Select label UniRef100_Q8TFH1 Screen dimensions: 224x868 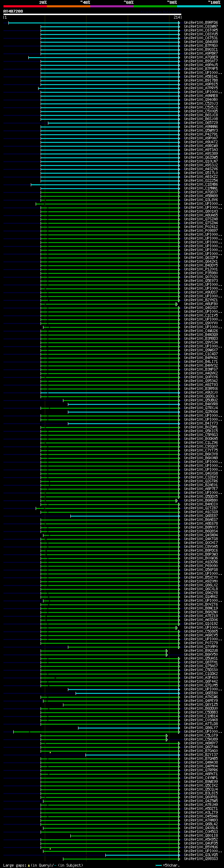201,662
